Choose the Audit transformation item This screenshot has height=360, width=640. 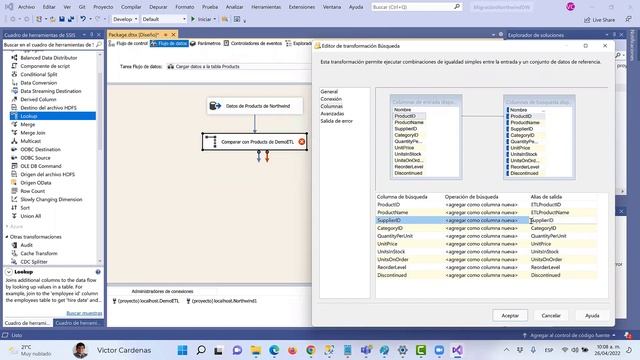(27, 245)
